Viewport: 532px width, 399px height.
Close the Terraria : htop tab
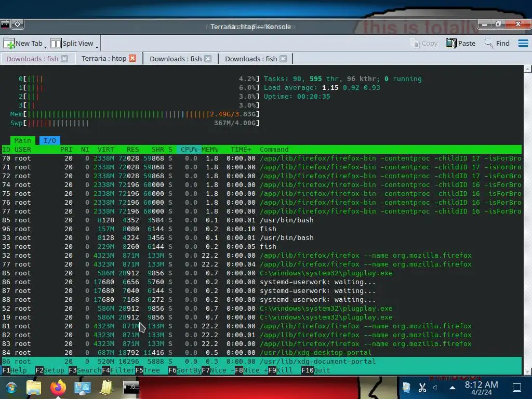(x=132, y=58)
